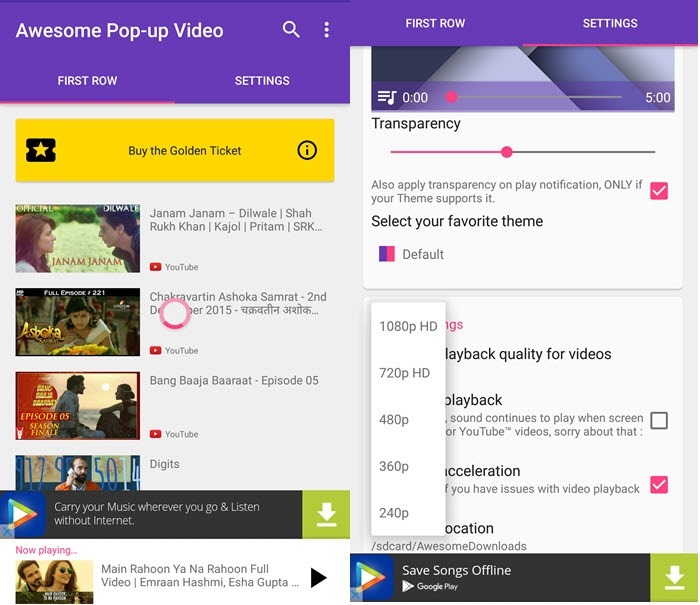
Task: Choose 480p quality option
Action: (x=408, y=420)
